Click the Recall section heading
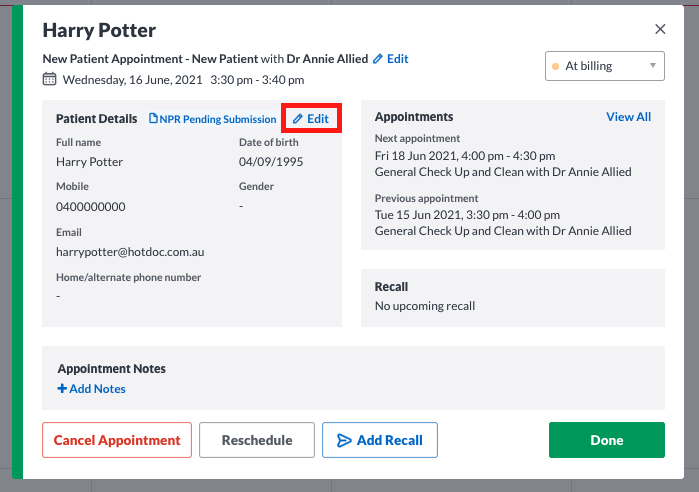The height and width of the screenshot is (492, 699). point(391,287)
